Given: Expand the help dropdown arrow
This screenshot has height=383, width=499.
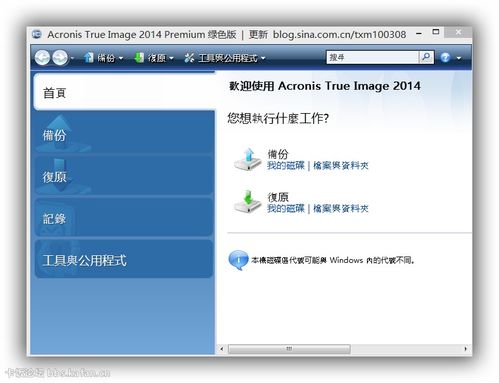Looking at the screenshot, I should click(x=459, y=58).
